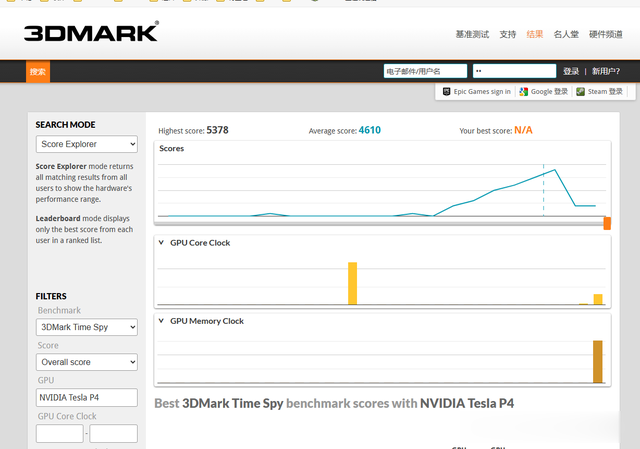Select the orange 搜索 tab
Screen dimensions: 640x449
[38, 71]
